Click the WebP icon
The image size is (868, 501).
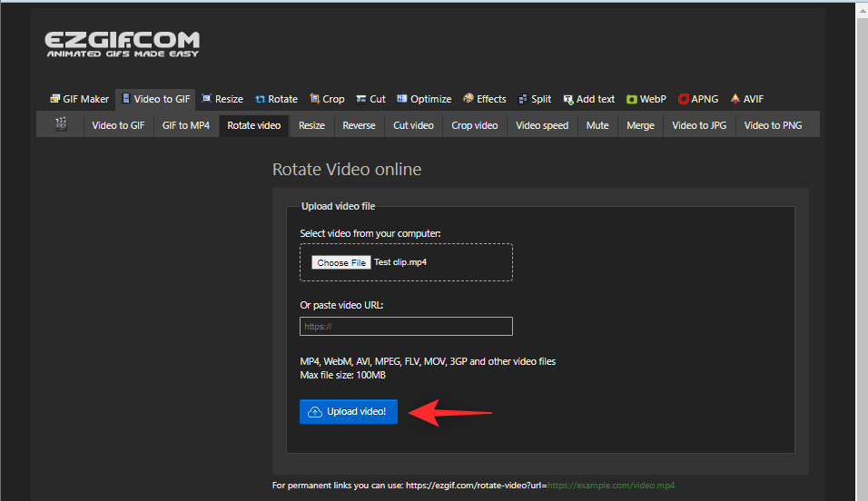632,99
